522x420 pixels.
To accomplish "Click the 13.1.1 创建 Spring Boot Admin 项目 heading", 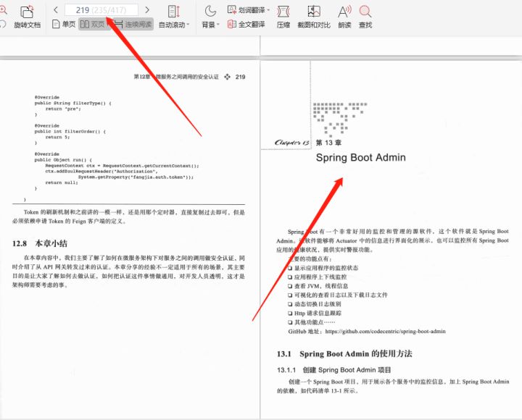I will 334,370.
